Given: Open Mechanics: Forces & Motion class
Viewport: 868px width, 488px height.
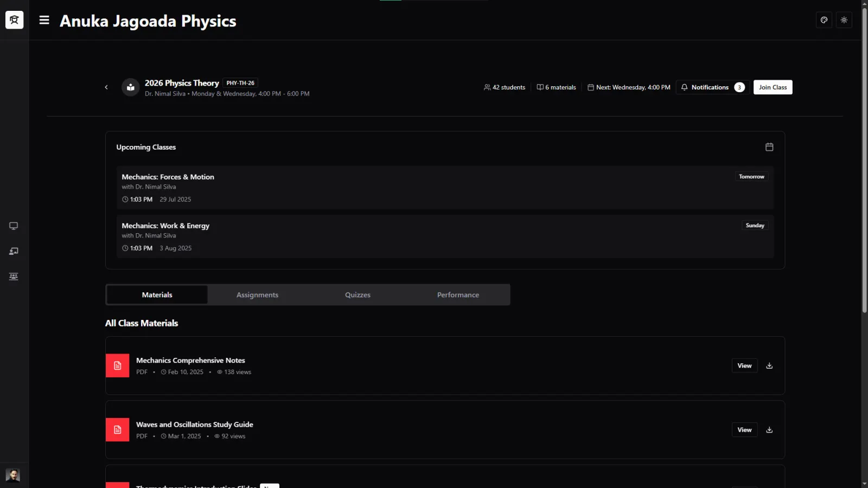Looking at the screenshot, I should click(x=445, y=188).
